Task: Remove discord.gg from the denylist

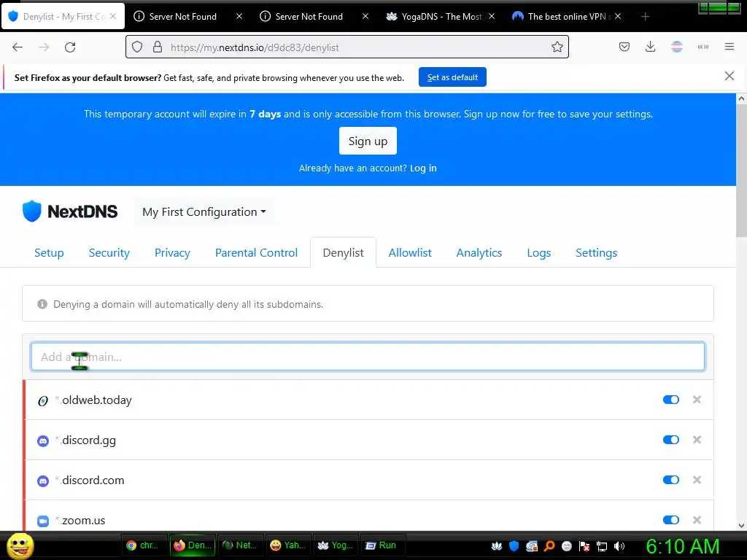Action: tap(697, 440)
